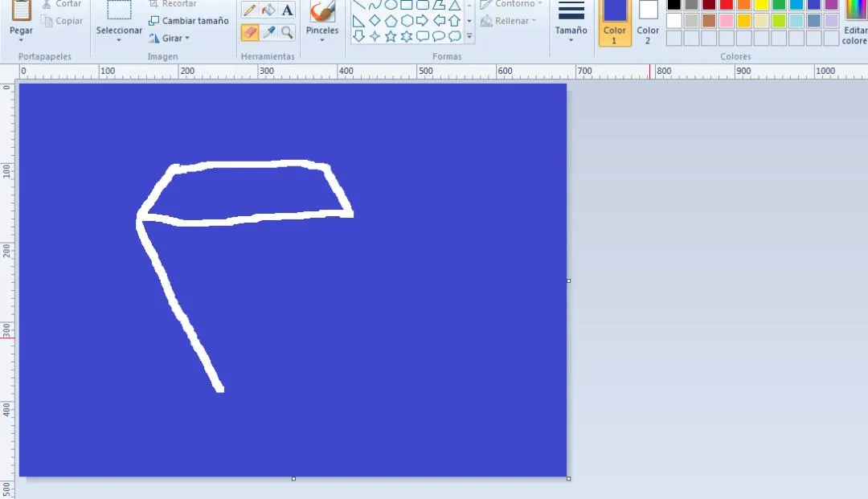Click the canvas bottom-right corner handle
The image size is (868, 499).
568,479
